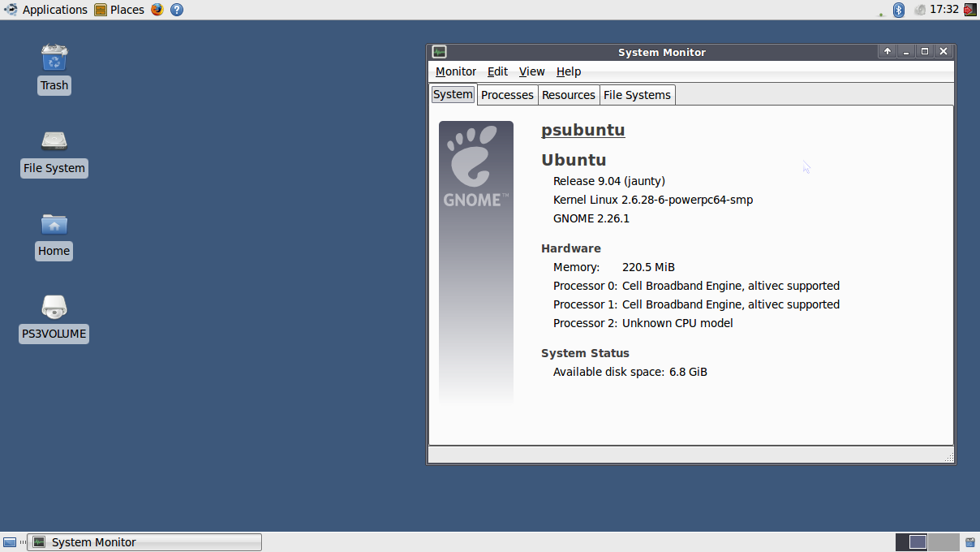
Task: Click the Available disk space 6.8 GiB value
Action: point(688,372)
